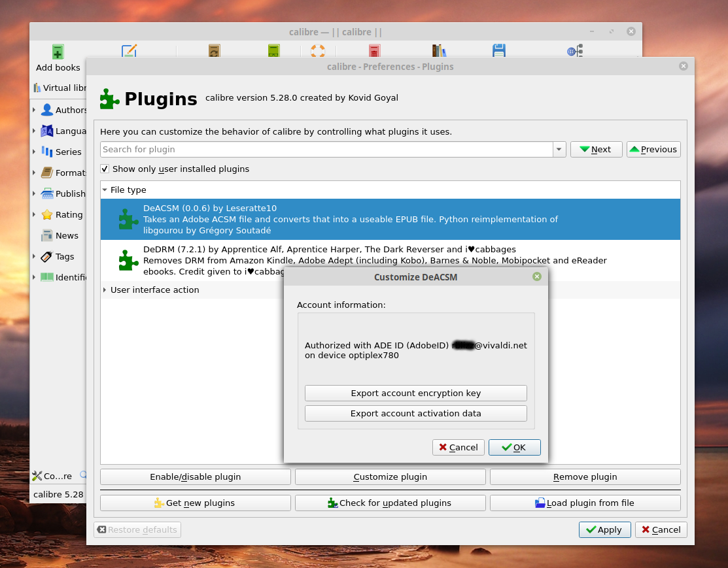Click the Convert books toolbar icon
The width and height of the screenshot is (728, 568).
tap(214, 50)
